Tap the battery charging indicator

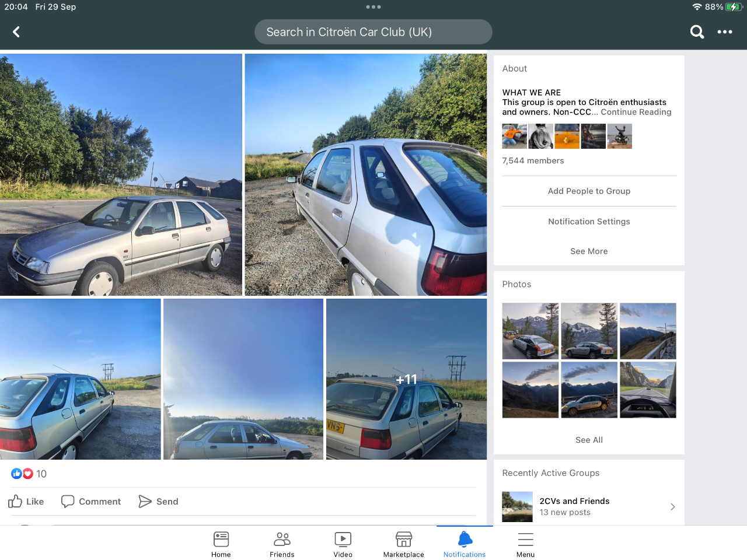734,7
